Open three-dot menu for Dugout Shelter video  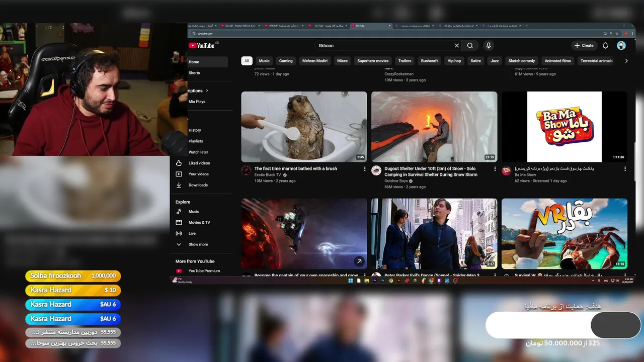click(495, 169)
